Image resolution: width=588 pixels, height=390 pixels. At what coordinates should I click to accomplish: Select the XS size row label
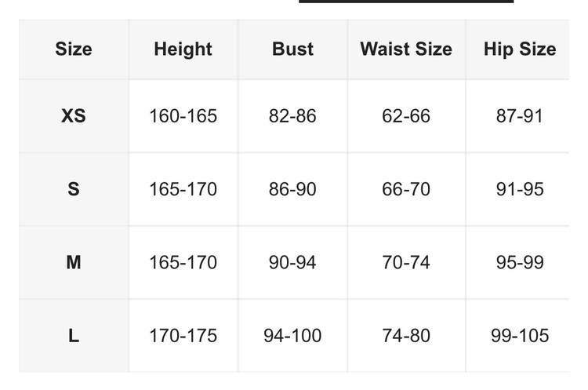(74, 116)
